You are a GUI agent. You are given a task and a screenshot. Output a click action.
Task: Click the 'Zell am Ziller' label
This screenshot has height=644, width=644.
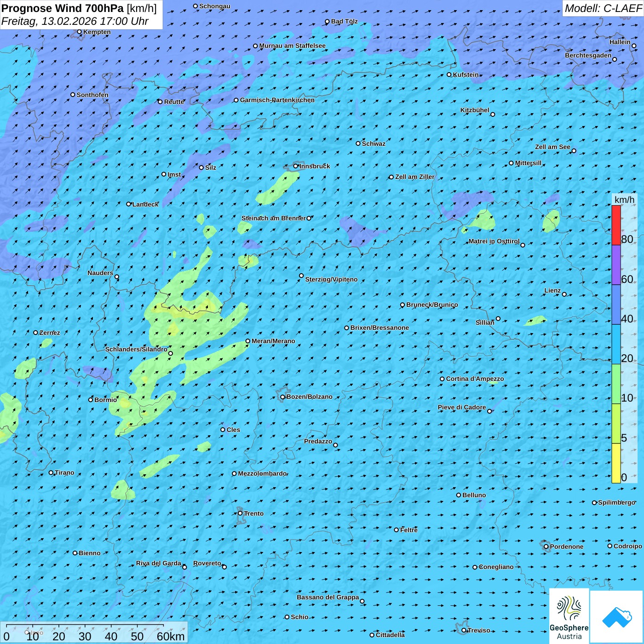click(x=414, y=177)
